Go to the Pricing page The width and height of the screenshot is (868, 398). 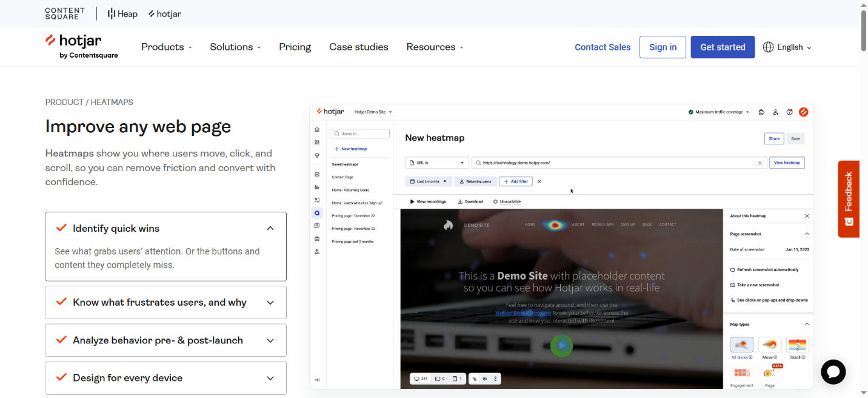tap(295, 47)
